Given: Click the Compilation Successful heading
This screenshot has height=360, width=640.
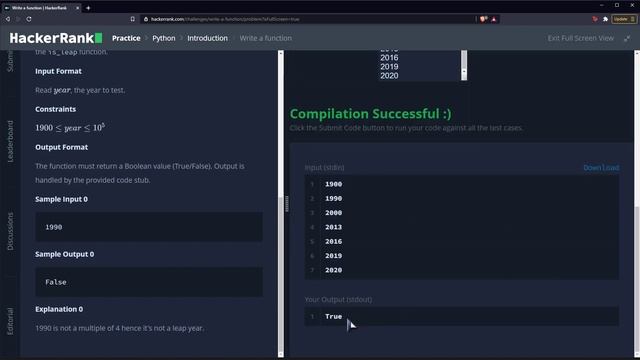Looking at the screenshot, I should (x=371, y=113).
